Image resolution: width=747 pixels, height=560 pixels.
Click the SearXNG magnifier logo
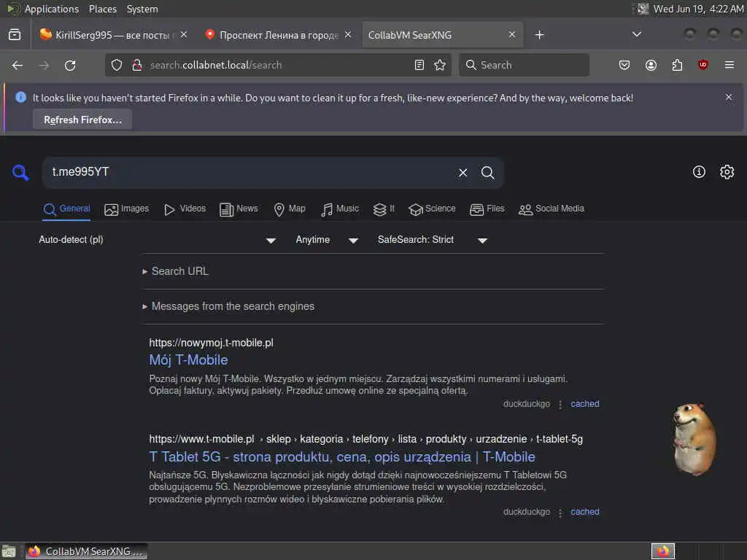point(20,172)
